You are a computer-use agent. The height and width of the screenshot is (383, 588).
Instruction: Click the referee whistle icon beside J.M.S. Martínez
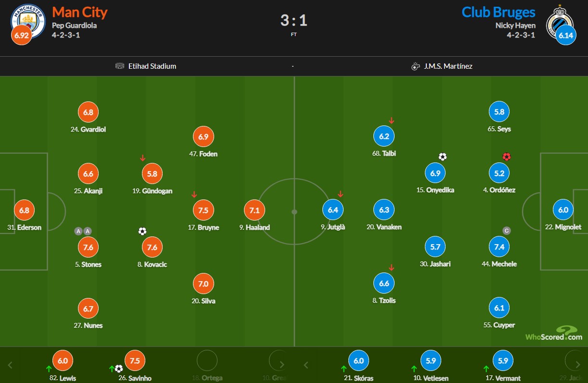point(416,66)
